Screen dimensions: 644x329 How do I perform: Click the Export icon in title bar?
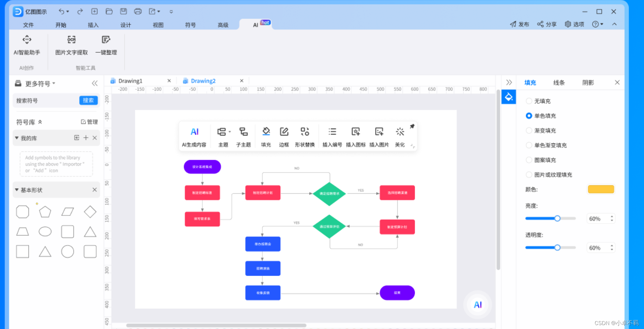[x=152, y=11]
